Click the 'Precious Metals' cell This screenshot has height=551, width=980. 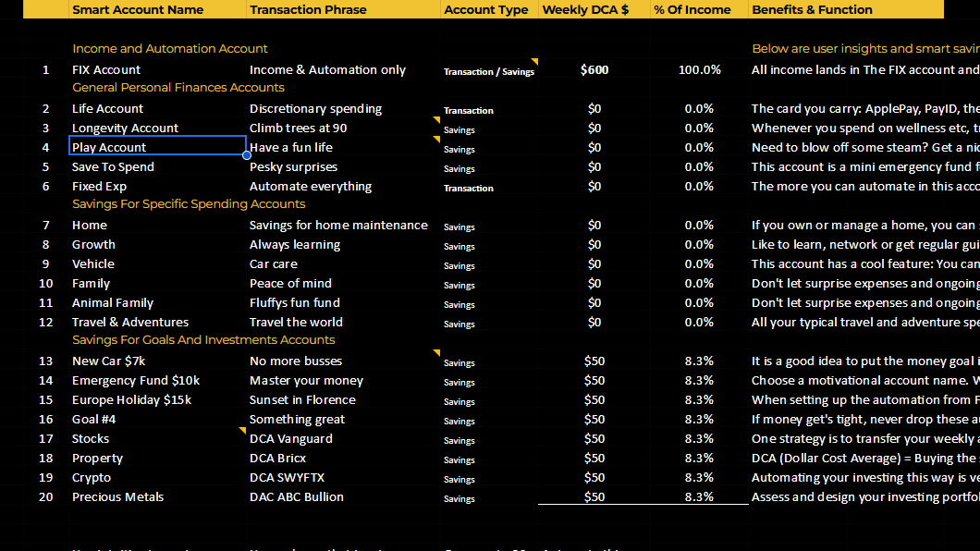tap(157, 496)
